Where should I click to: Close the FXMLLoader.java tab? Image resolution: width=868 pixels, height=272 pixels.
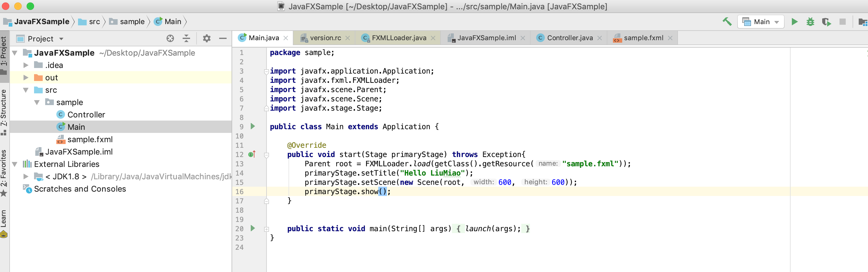(x=433, y=38)
